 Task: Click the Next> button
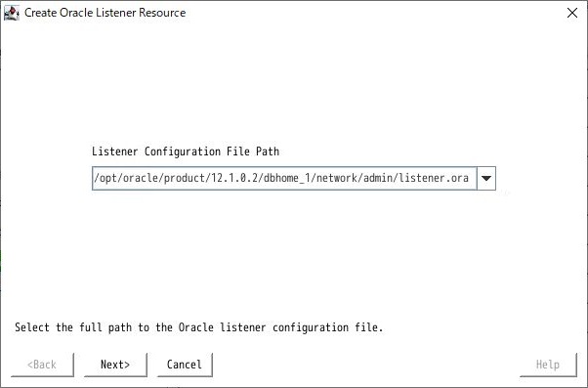pyautogui.click(x=115, y=365)
